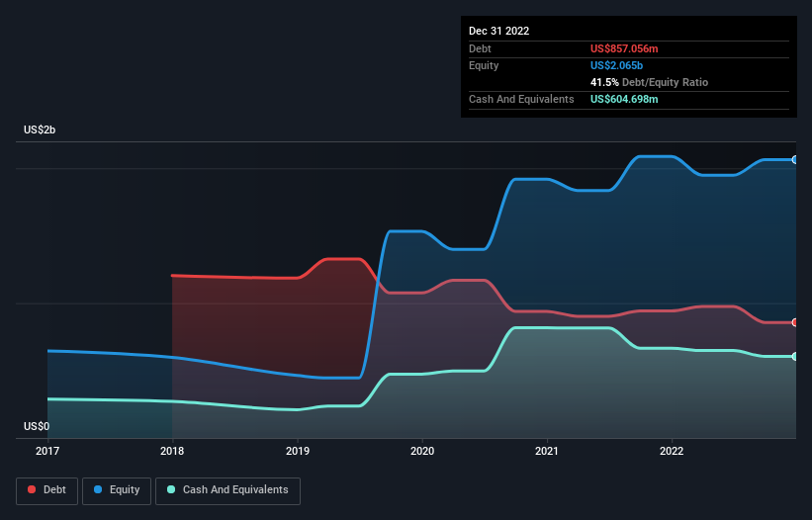Click the US$2.065b equity value
812x520 pixels.
[616, 65]
